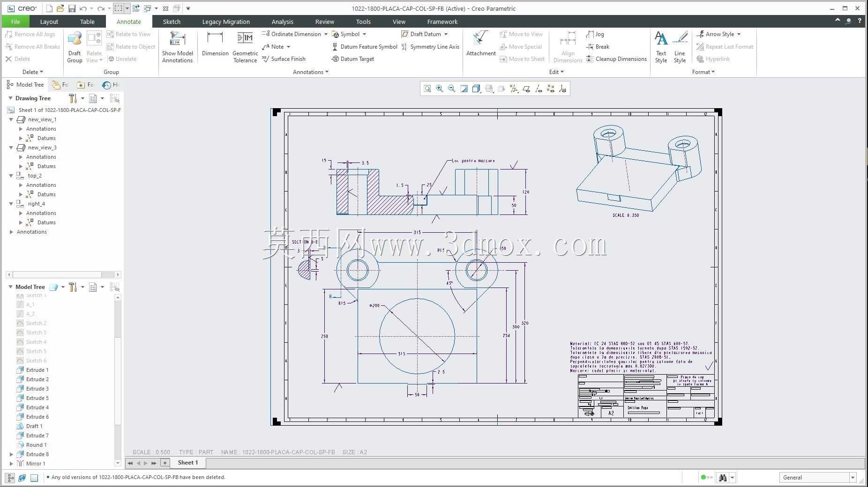Image resolution: width=868 pixels, height=487 pixels.
Task: Open Text Style settings
Action: [x=661, y=47]
